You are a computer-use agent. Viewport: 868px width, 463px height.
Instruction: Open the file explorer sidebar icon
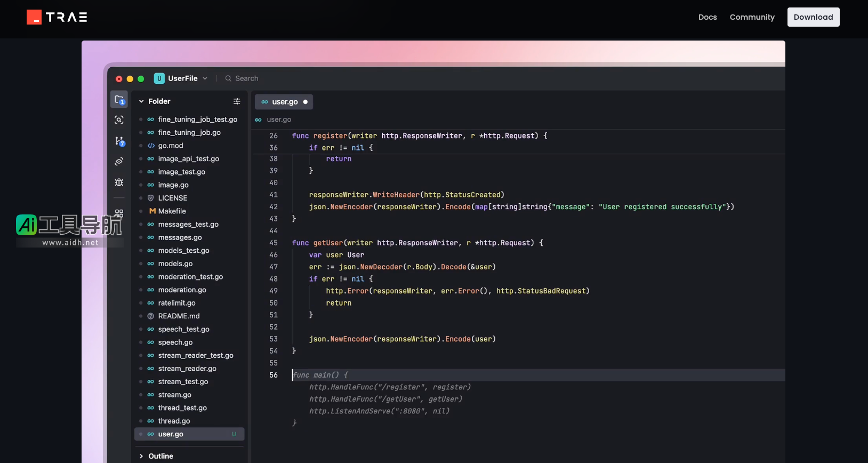119,100
